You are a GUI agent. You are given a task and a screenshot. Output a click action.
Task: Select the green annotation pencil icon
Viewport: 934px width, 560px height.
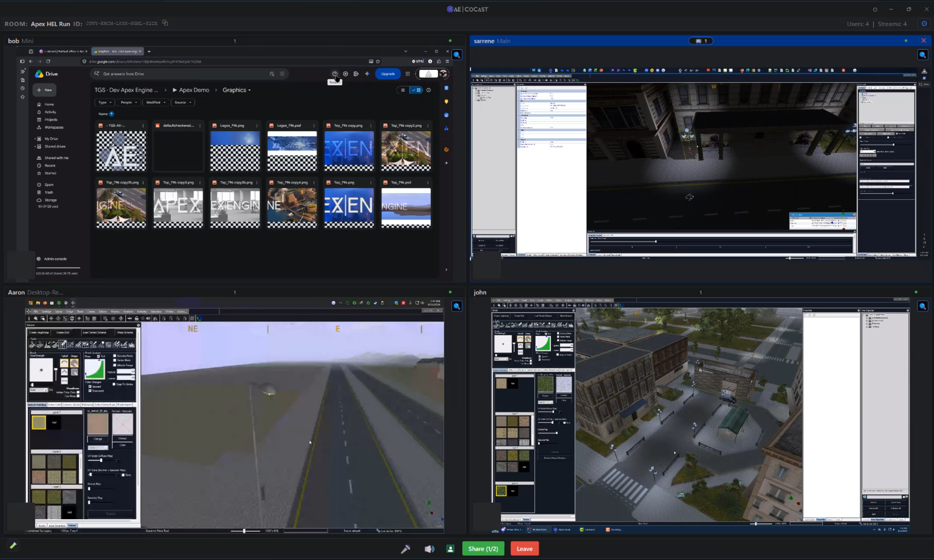(x=13, y=545)
